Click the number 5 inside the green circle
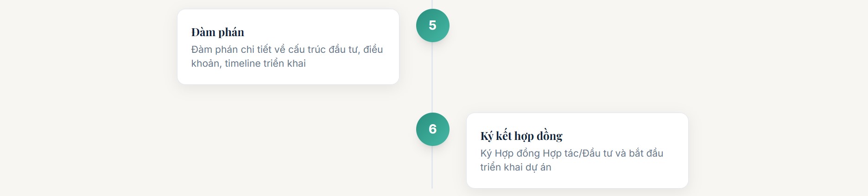Screen dimensions: 868x196 432,25
